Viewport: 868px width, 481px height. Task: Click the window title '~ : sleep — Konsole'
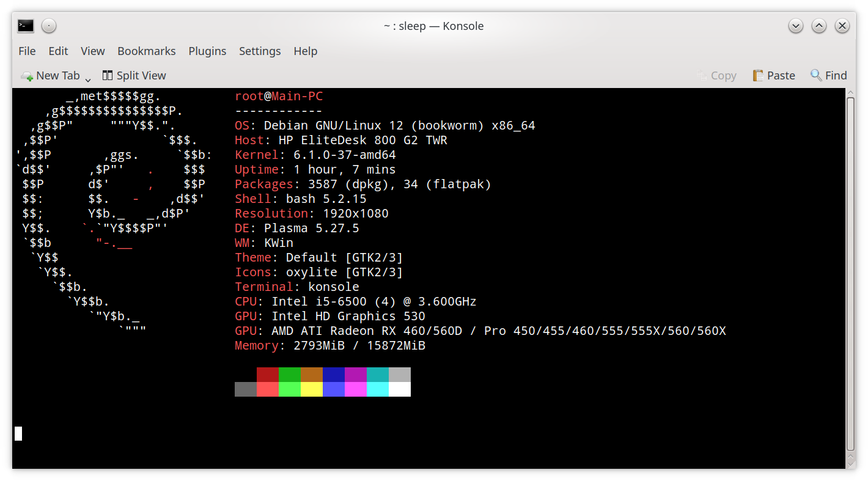point(434,26)
